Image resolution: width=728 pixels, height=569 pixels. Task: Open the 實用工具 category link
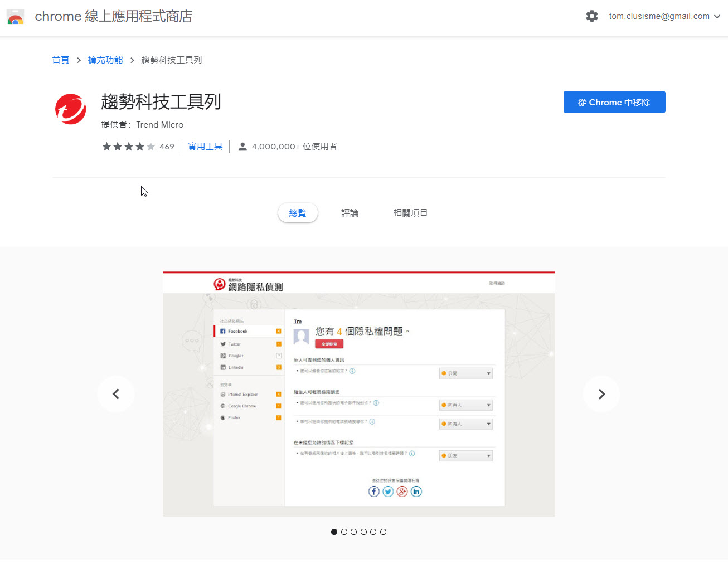[205, 147]
